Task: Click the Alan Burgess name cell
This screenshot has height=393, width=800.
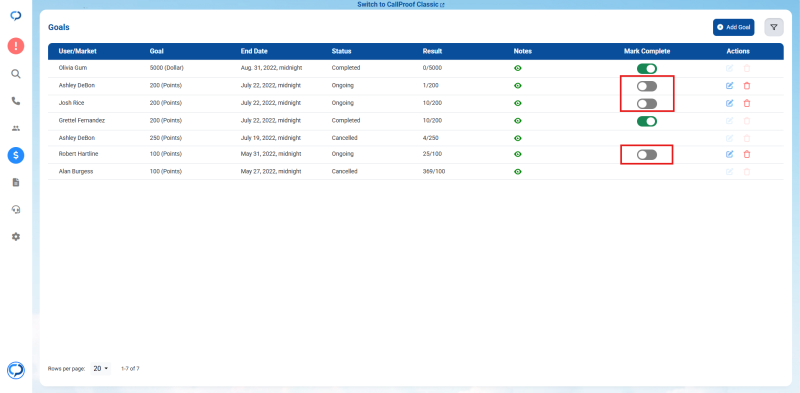Action: [x=76, y=172]
